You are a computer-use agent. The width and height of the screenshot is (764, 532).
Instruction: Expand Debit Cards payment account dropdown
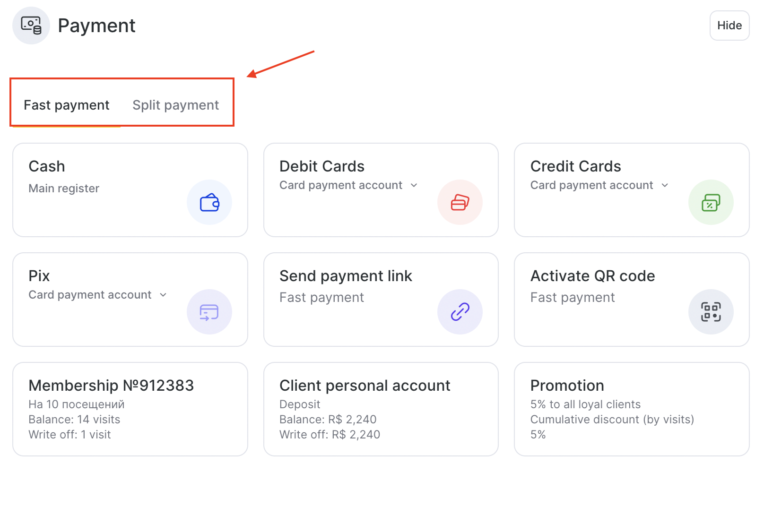tap(414, 185)
